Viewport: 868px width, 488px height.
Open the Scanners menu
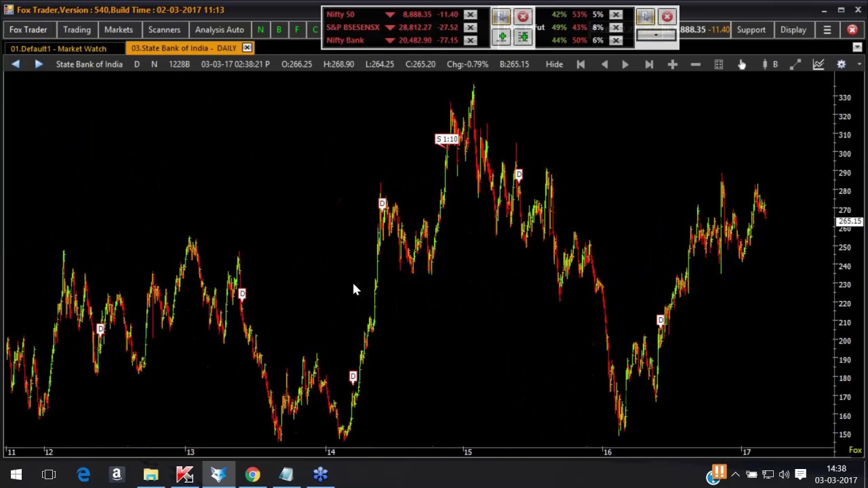(x=164, y=30)
